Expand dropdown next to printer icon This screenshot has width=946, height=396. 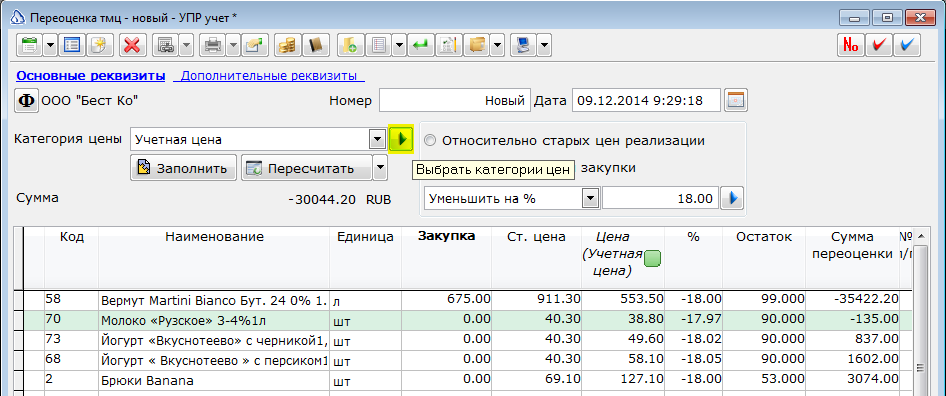pyautogui.click(x=234, y=45)
